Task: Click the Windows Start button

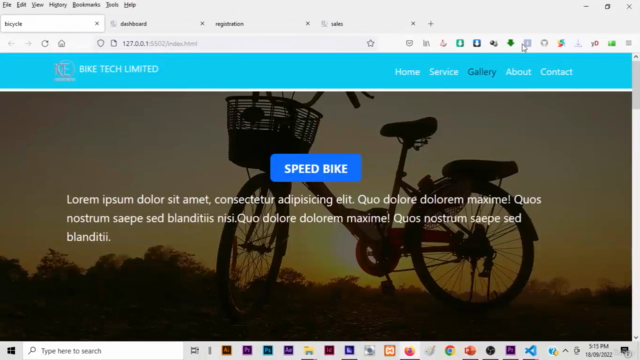Action: 11,351
